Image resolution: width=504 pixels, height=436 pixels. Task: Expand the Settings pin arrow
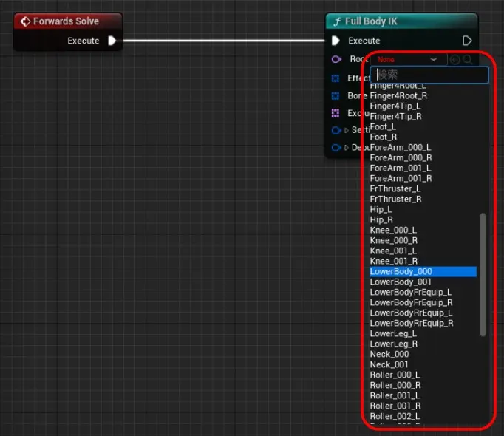(347, 130)
